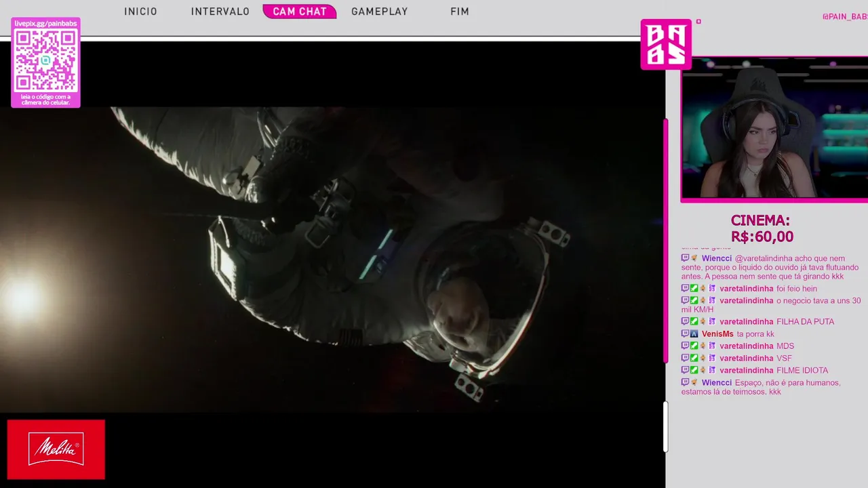Click varetalindinha name before "FILME IDIOTA"

point(746,370)
